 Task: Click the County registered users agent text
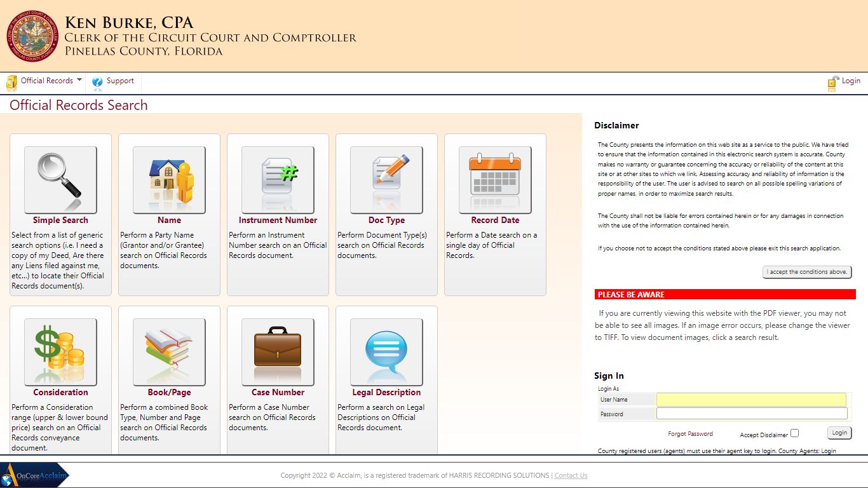(717, 451)
